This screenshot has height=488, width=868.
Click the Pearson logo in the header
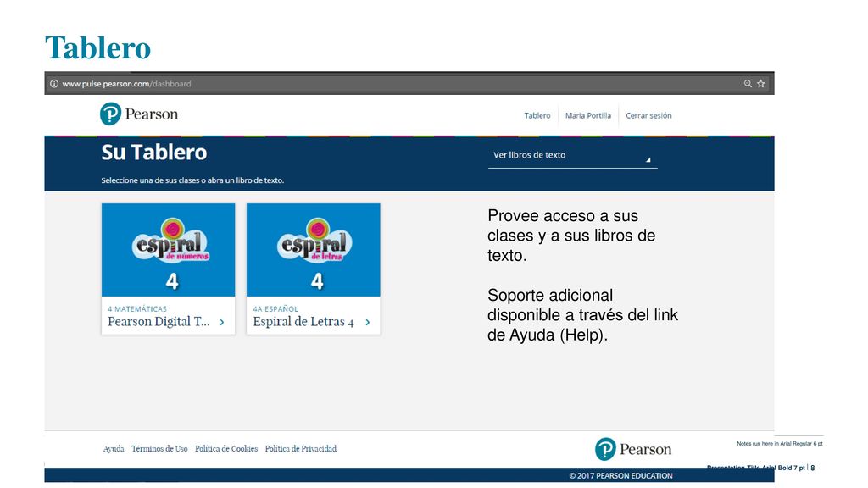(x=139, y=114)
